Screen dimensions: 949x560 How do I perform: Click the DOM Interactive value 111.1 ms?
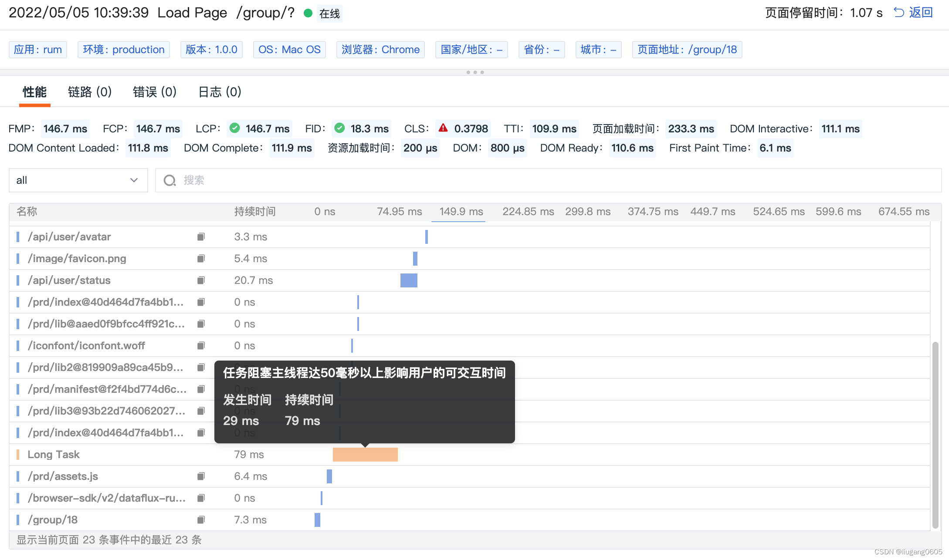pos(841,129)
